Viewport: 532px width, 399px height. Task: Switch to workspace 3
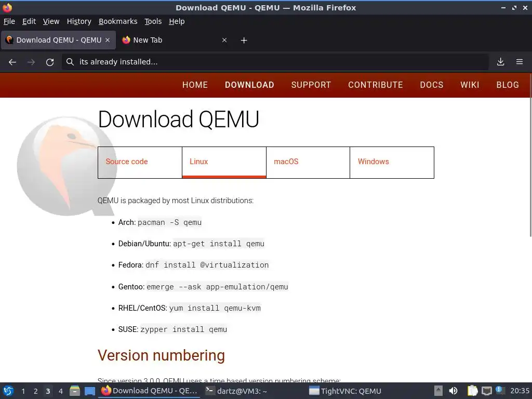pos(48,391)
